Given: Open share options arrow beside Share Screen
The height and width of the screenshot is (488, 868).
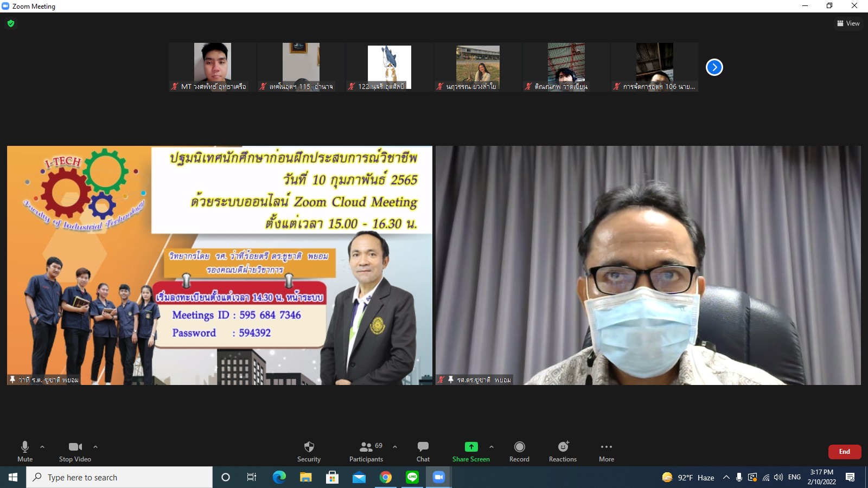Looking at the screenshot, I should click(x=492, y=447).
